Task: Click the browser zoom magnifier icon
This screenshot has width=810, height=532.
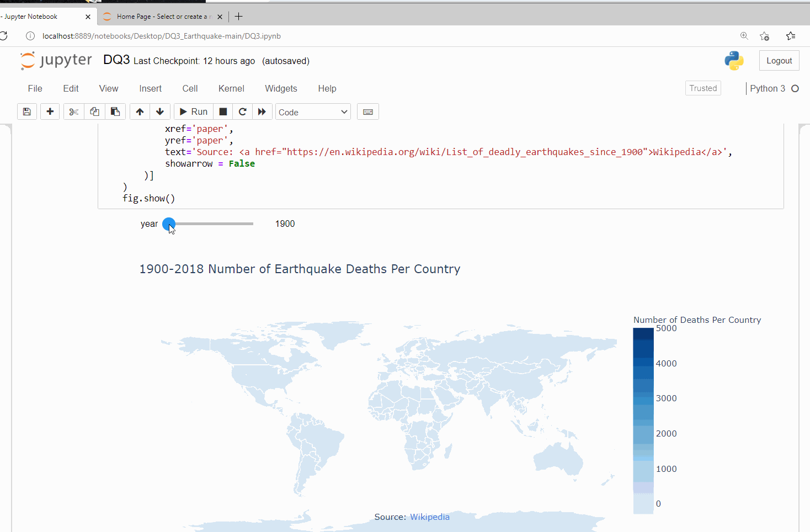Action: pyautogui.click(x=744, y=36)
